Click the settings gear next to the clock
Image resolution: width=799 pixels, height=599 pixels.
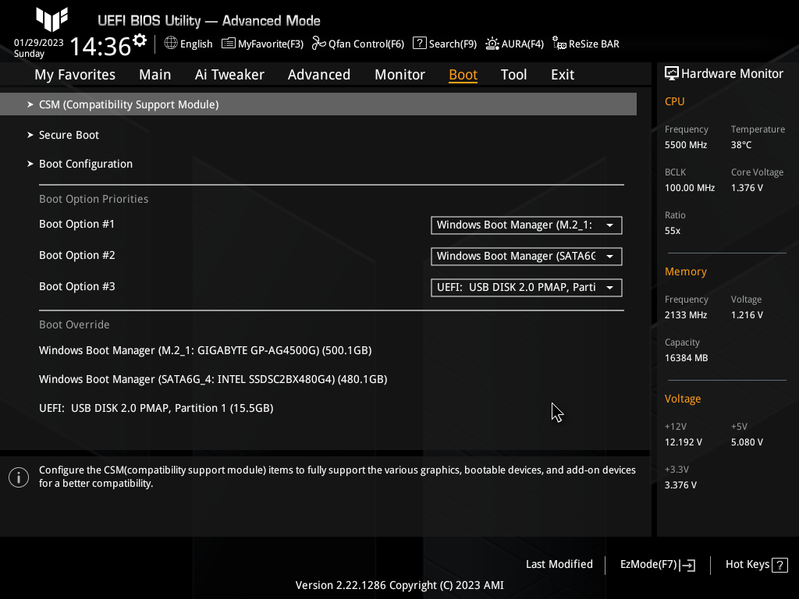click(x=140, y=40)
